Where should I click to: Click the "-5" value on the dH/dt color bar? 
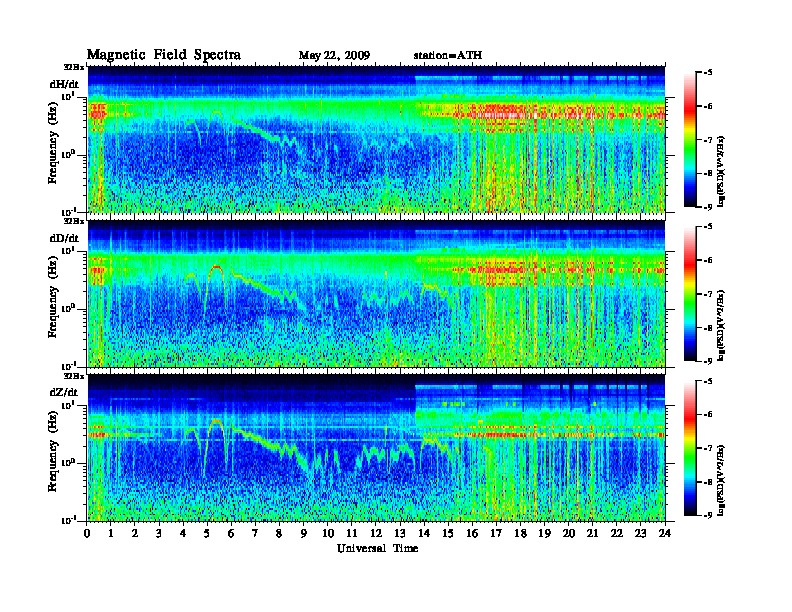pos(708,73)
